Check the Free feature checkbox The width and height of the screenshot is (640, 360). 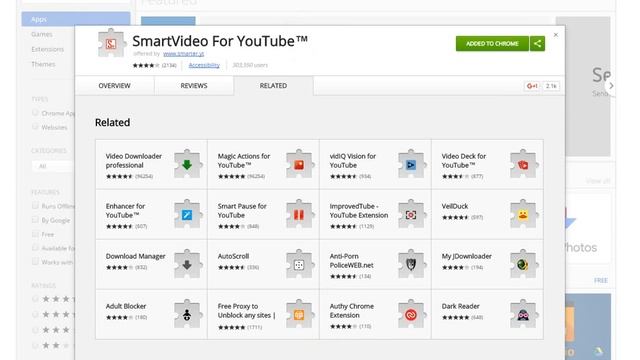(x=35, y=234)
